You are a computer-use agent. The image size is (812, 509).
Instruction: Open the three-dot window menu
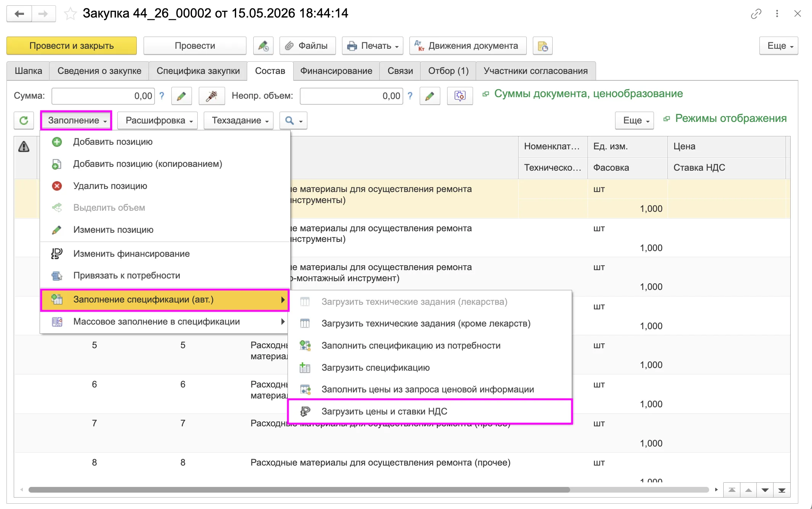[x=777, y=14]
